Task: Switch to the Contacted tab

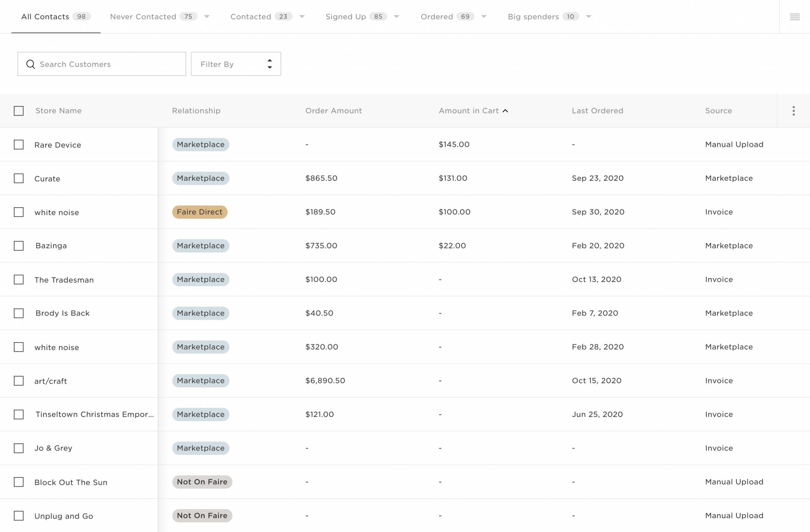Action: (x=251, y=17)
